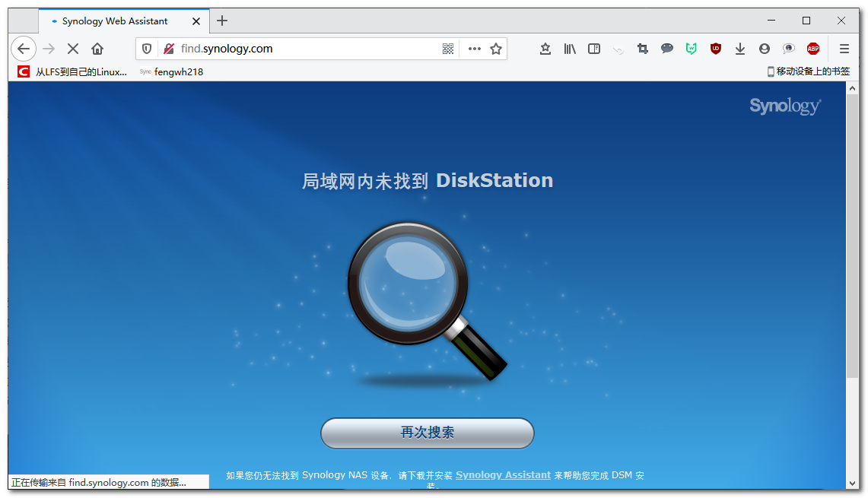Viewport: 868px width, 498px height.
Task: Bookmark this page with the star
Action: tap(496, 49)
